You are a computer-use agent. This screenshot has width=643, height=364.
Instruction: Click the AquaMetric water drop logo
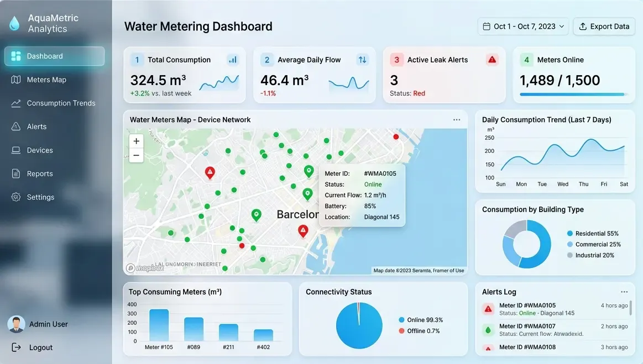[x=14, y=23]
